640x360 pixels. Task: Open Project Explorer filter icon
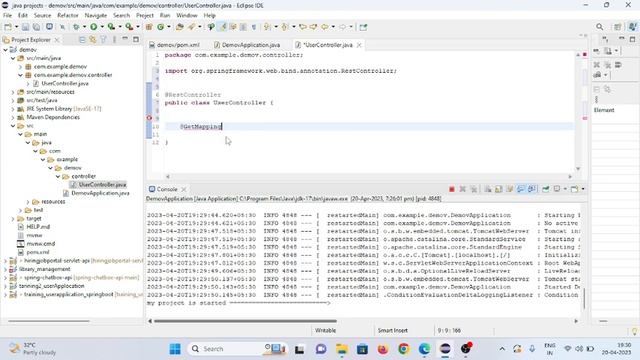[103, 40]
